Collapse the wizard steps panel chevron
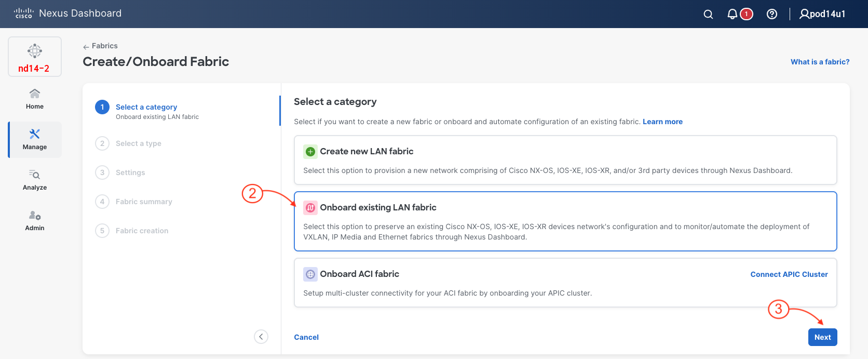 [261, 337]
